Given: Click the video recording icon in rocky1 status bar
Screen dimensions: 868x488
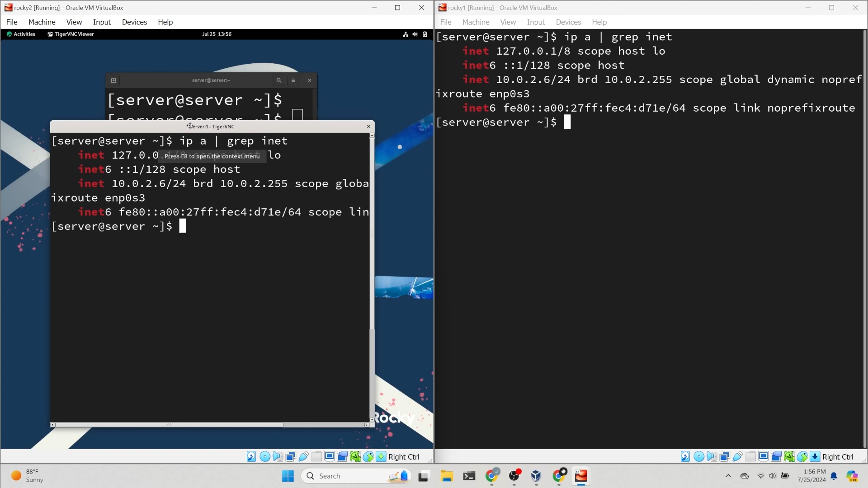Looking at the screenshot, I should pos(776,456).
